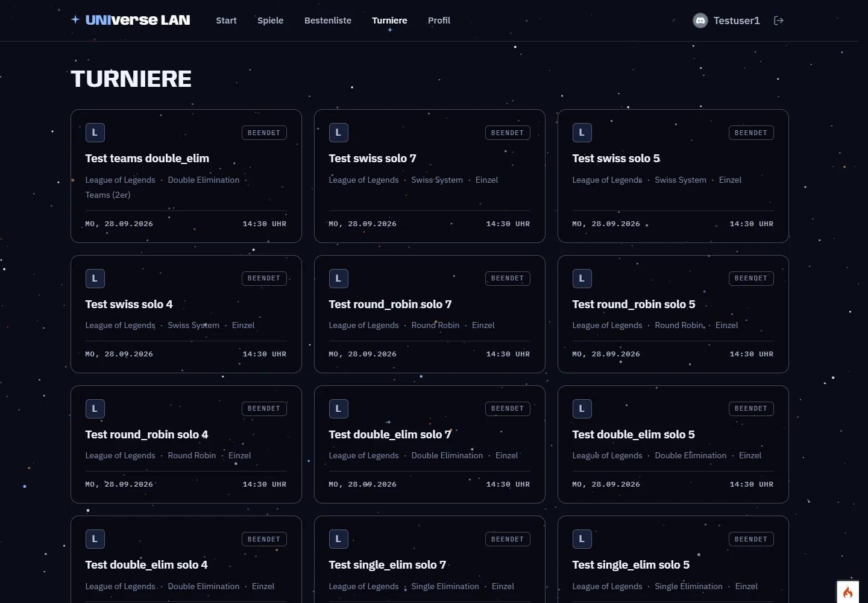Open the flame debug icon in the corner
The width and height of the screenshot is (868, 603).
[848, 592]
